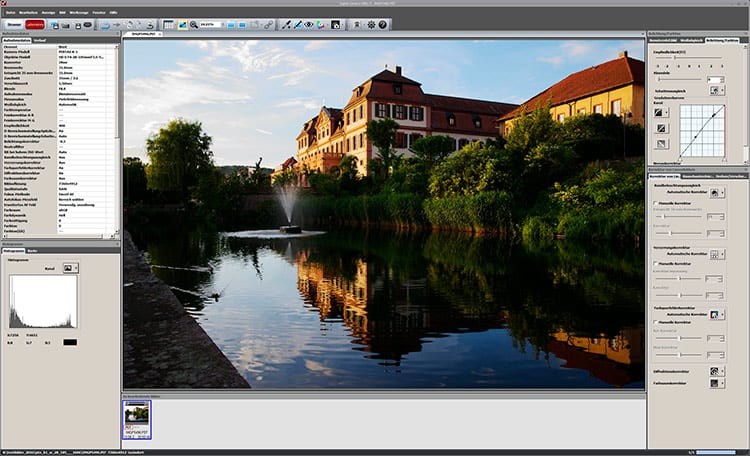Viewport: 750px width, 456px height.
Task: Open the histogram Kanal dropdown arrow
Action: point(76,267)
